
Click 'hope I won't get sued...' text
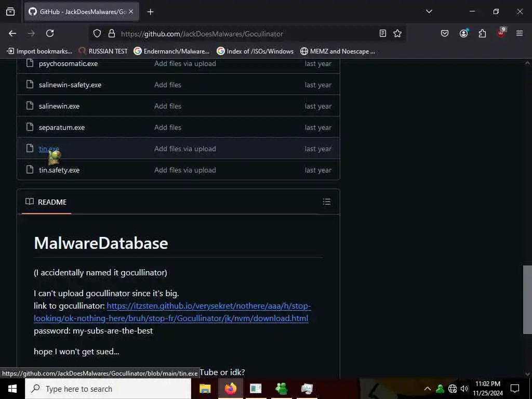76,352
